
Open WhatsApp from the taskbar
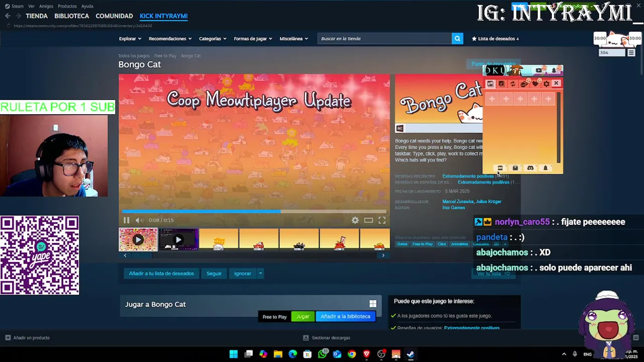point(323,354)
